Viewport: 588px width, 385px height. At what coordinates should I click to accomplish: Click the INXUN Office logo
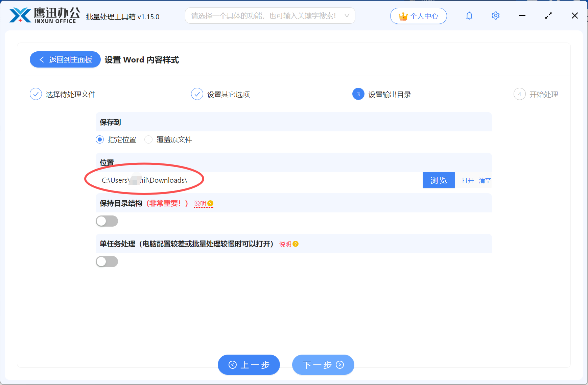point(45,16)
